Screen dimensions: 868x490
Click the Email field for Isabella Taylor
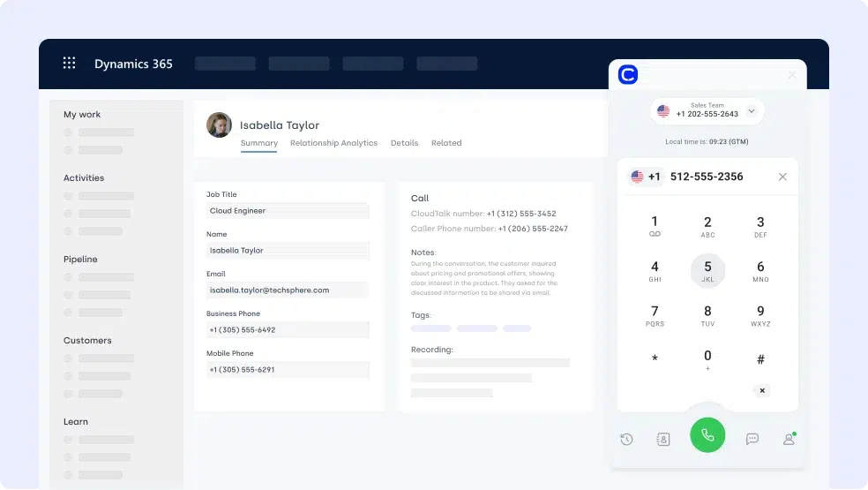point(288,290)
